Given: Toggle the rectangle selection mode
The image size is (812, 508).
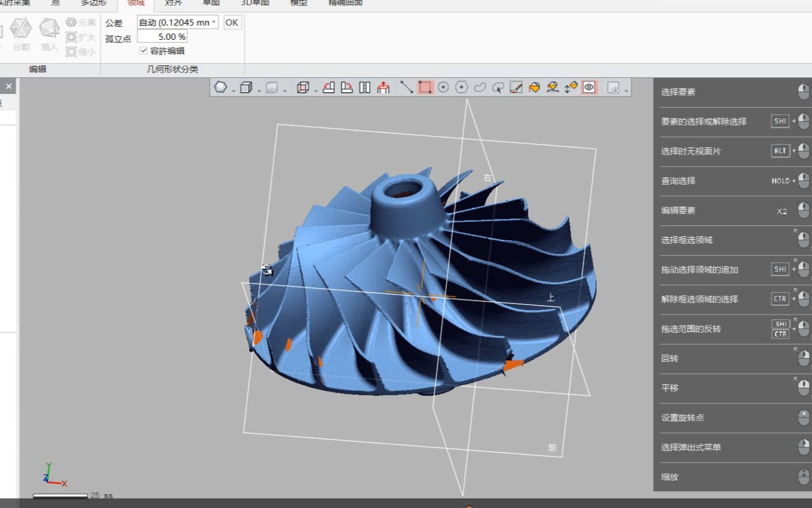Looking at the screenshot, I should coord(425,87).
